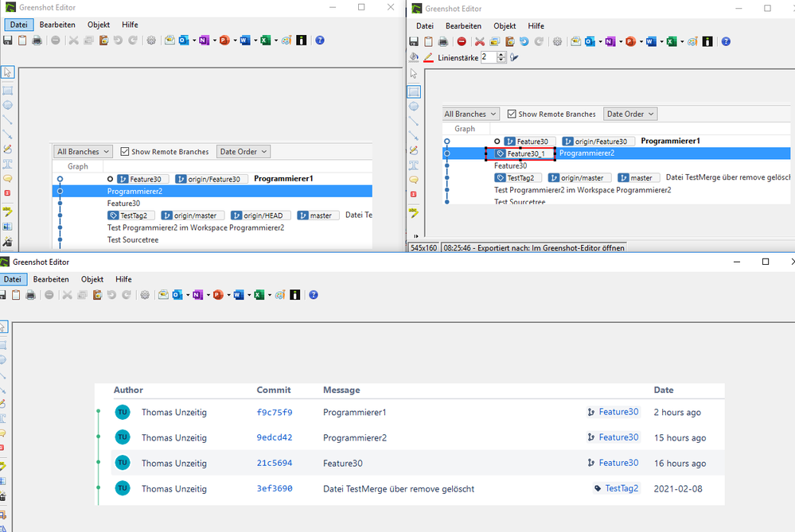
Task: Click origin/HEAD label in top-left canvas
Action: coord(260,216)
